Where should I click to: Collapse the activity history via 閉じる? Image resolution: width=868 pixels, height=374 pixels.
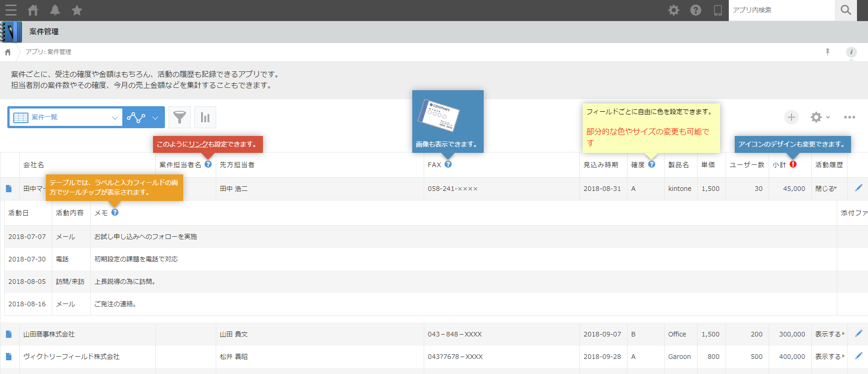(826, 189)
